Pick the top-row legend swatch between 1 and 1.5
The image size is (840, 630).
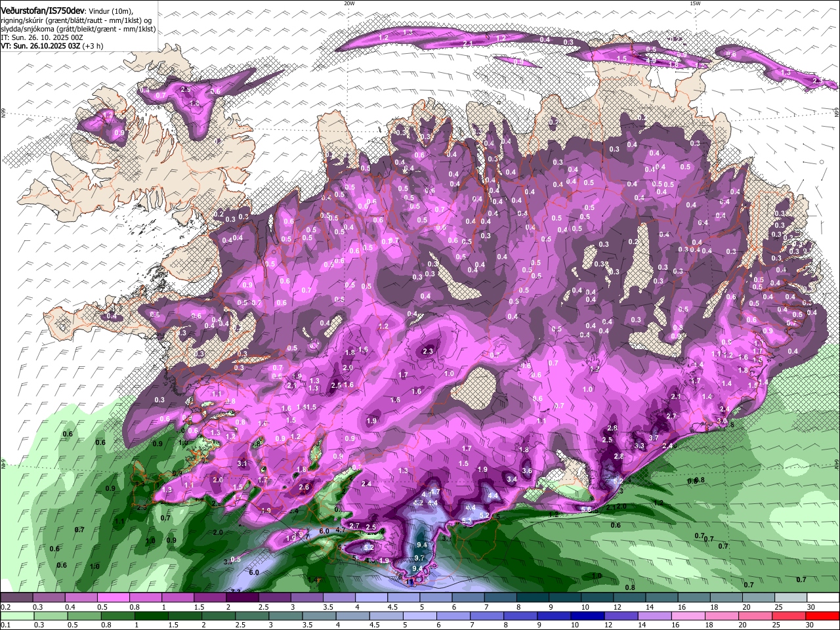[x=178, y=597]
